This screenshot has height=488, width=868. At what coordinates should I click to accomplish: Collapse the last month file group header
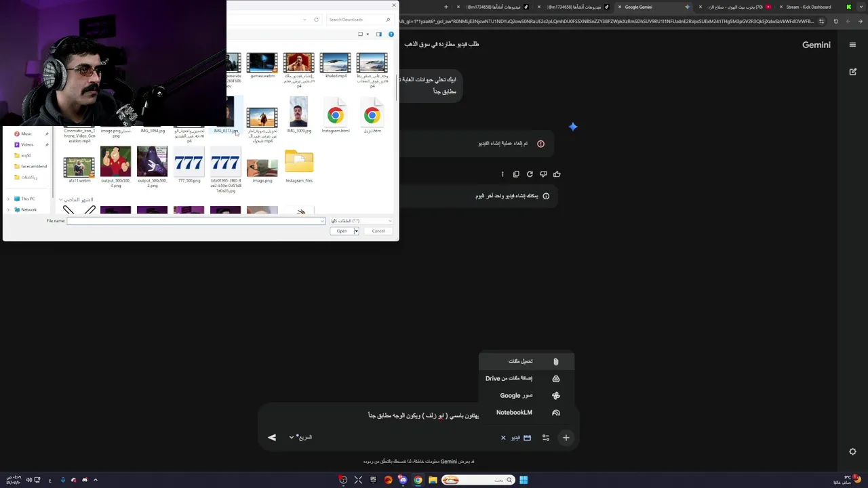[x=60, y=200]
